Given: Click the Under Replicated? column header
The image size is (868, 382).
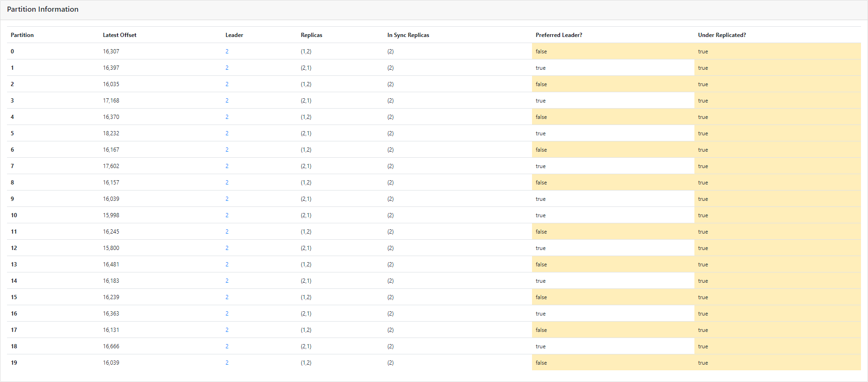Looking at the screenshot, I should (722, 35).
